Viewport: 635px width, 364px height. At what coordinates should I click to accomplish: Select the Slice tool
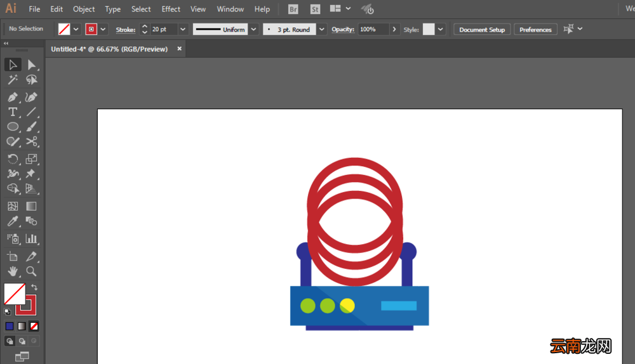click(x=32, y=256)
